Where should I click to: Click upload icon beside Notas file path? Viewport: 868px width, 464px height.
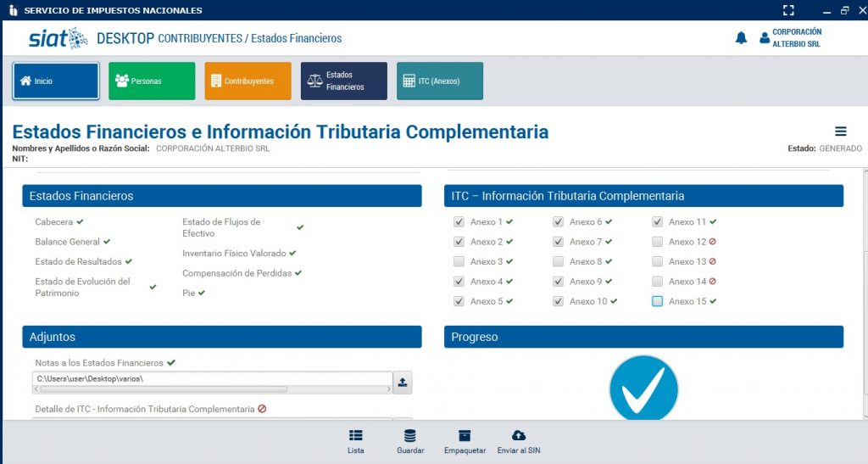click(x=403, y=383)
